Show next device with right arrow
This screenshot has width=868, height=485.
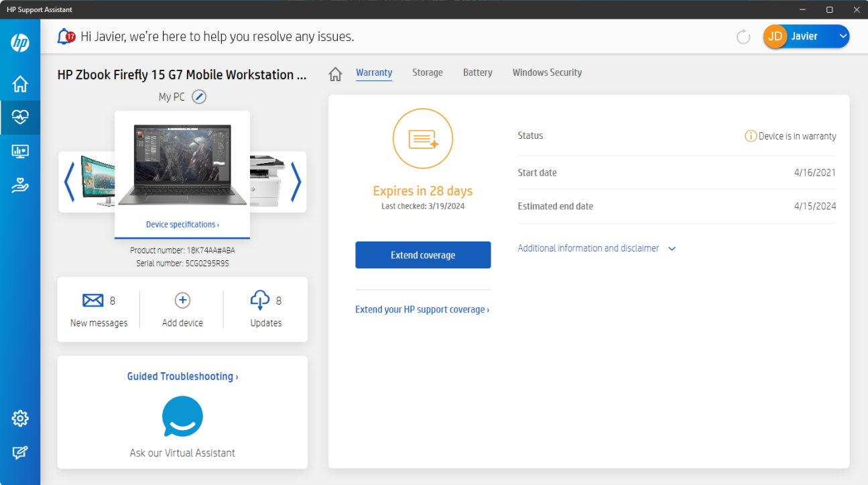[296, 182]
